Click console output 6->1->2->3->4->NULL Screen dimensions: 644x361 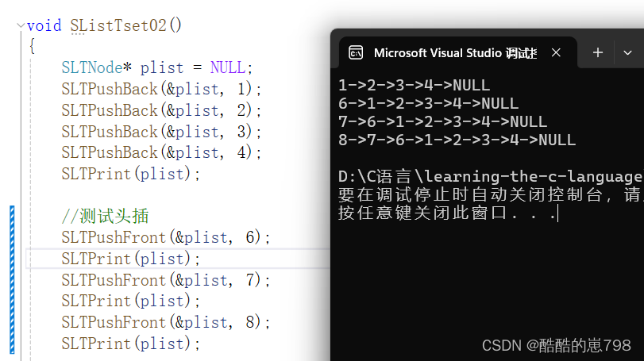point(428,103)
